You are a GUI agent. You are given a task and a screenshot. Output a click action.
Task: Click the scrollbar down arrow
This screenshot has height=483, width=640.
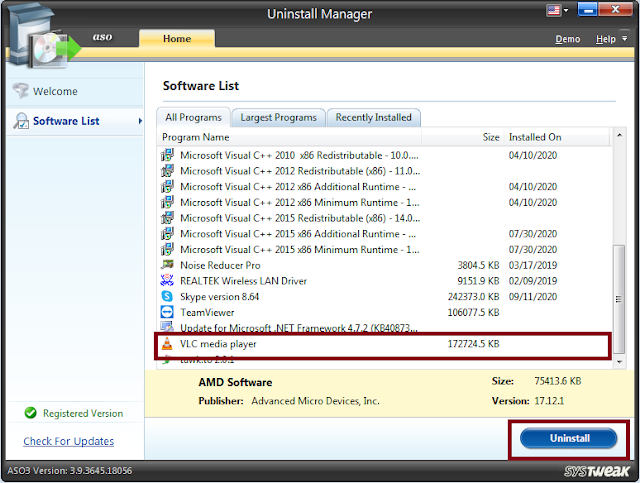click(x=619, y=362)
